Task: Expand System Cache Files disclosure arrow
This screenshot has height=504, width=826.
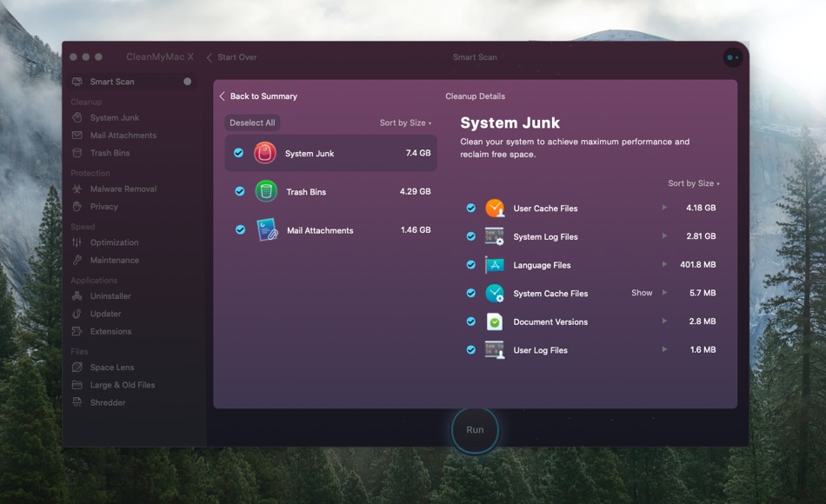Action: (x=664, y=293)
